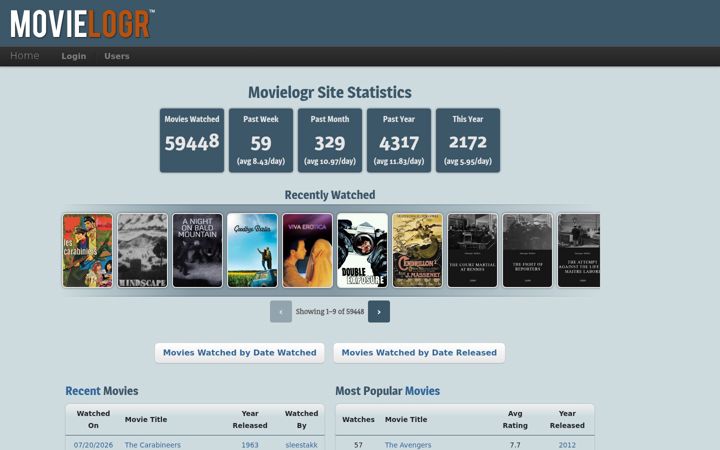Screen dimensions: 720x450
Task: Click Year Released header in Recent Movies
Action: [250, 419]
